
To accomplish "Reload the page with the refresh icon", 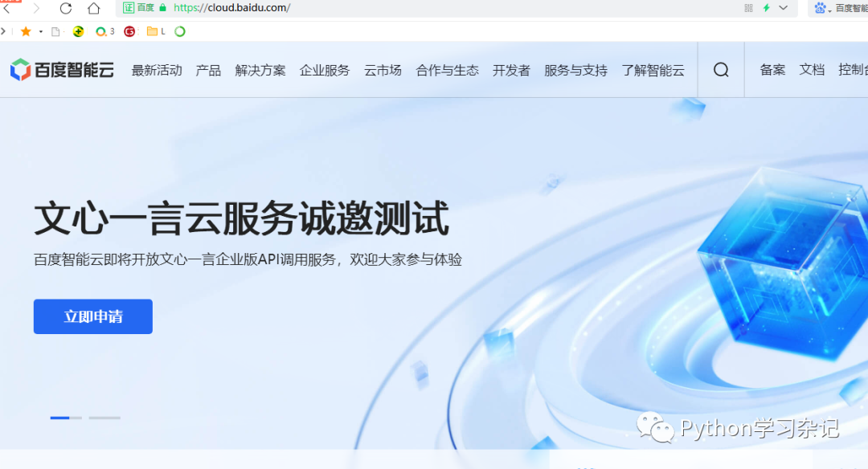I will coord(66,8).
